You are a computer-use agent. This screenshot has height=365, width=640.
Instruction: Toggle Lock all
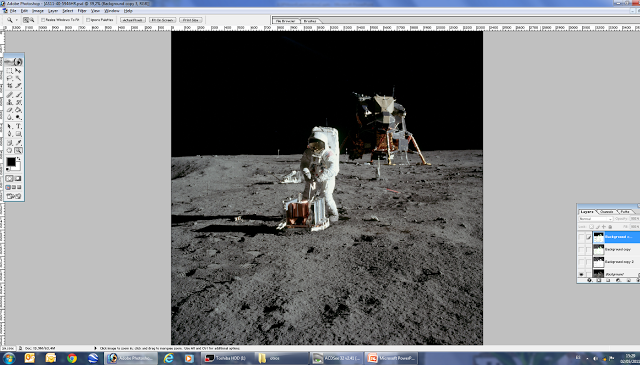[610, 227]
